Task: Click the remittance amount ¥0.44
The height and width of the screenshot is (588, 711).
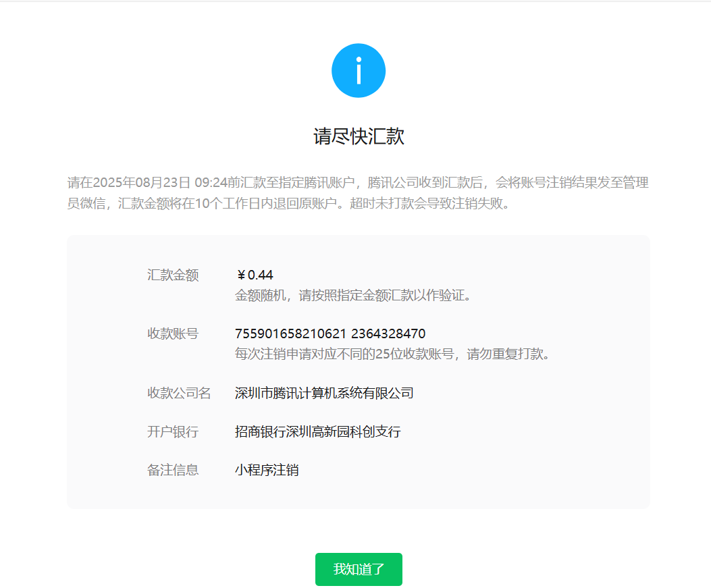Action: 255,275
